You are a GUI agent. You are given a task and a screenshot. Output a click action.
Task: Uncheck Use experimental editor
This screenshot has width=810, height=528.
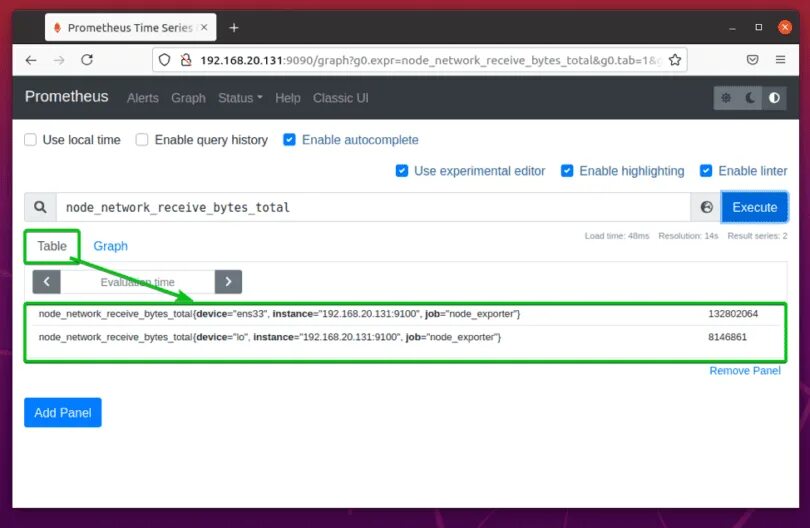coord(401,170)
